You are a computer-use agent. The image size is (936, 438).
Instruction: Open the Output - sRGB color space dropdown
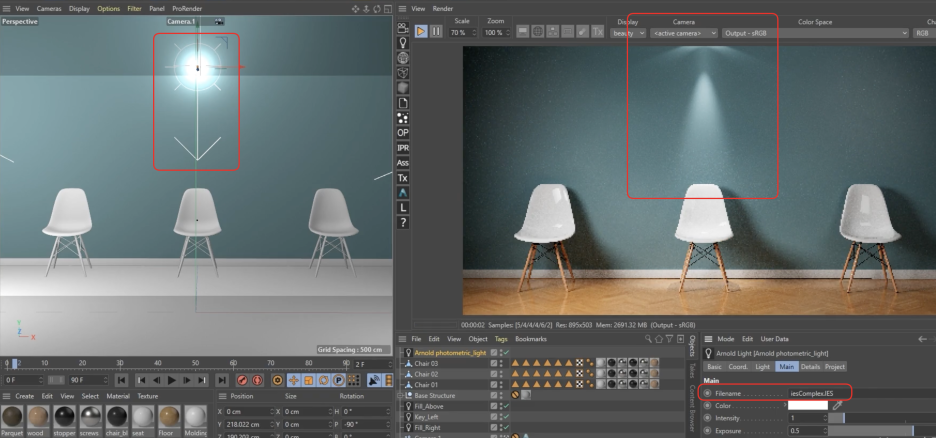[815, 33]
